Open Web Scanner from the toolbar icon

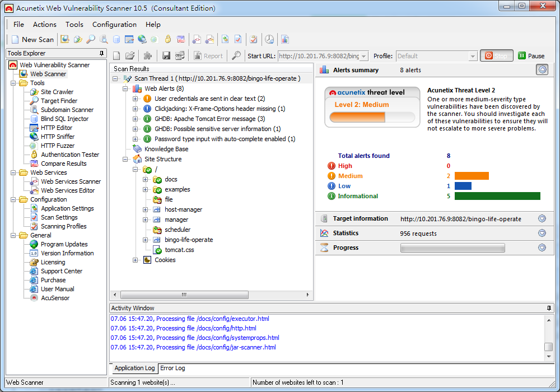64,39
